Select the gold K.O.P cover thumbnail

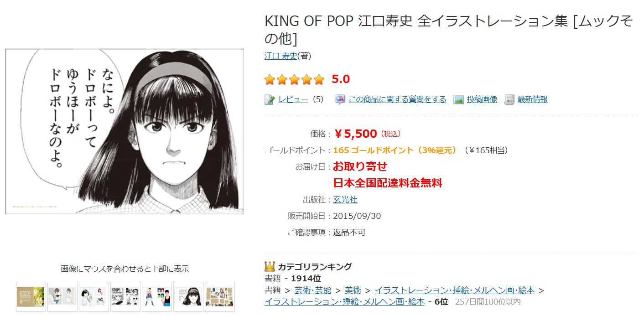[x=31, y=297]
